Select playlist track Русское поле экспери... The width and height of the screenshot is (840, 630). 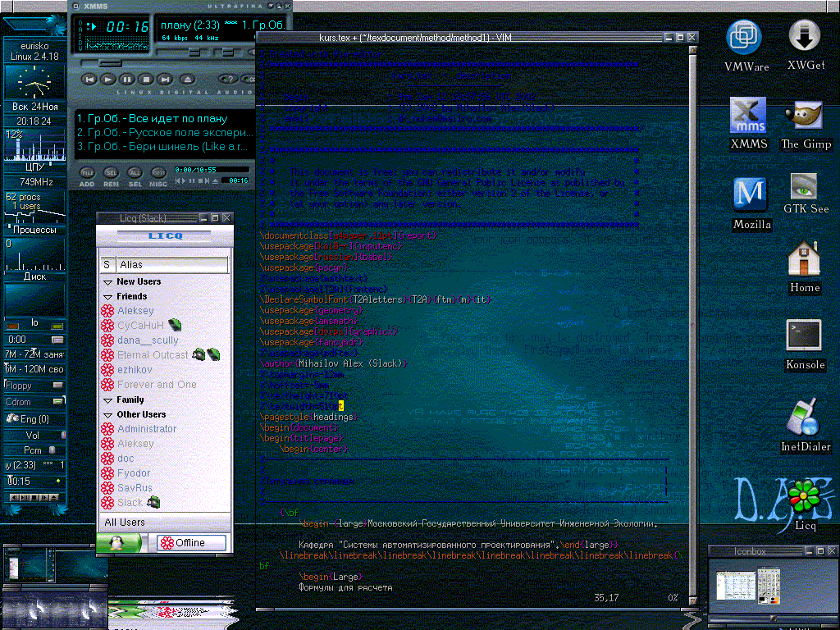pyautogui.click(x=164, y=132)
